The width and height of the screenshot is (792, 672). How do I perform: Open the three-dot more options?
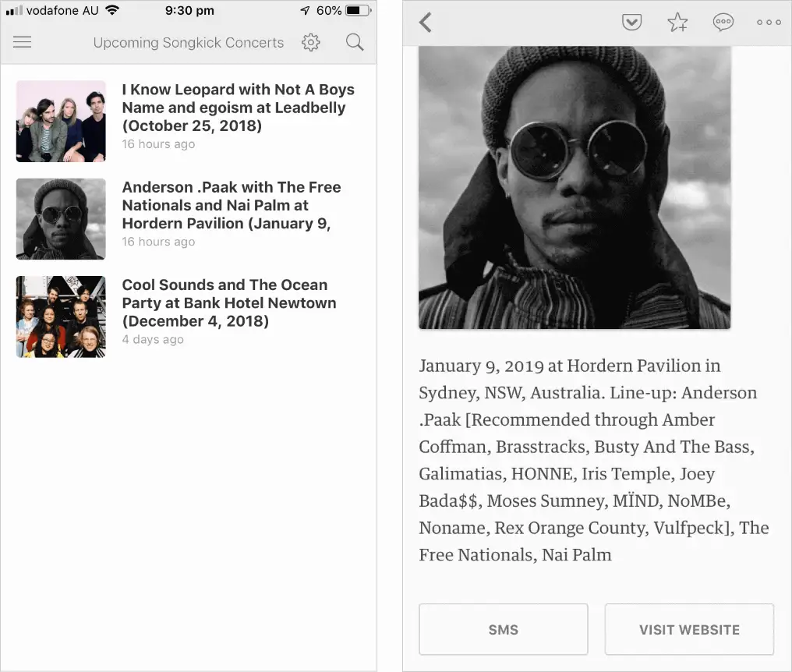coord(769,23)
